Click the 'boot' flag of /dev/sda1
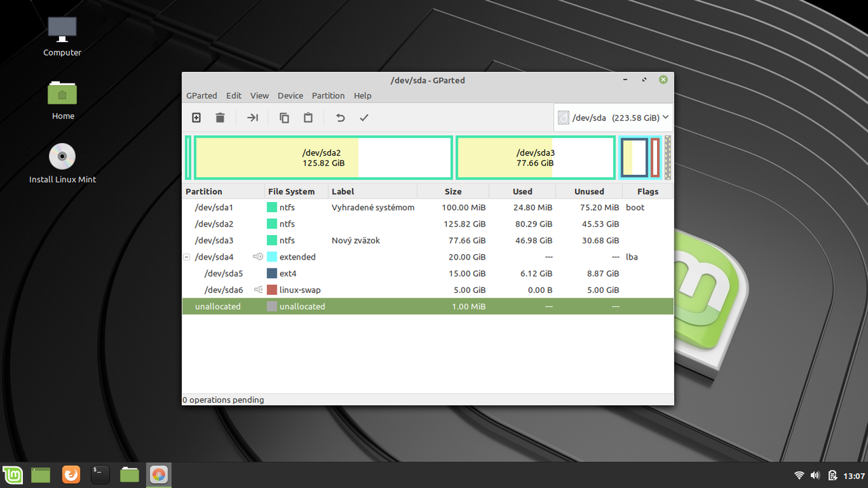Viewport: 868px width, 488px height. point(635,207)
